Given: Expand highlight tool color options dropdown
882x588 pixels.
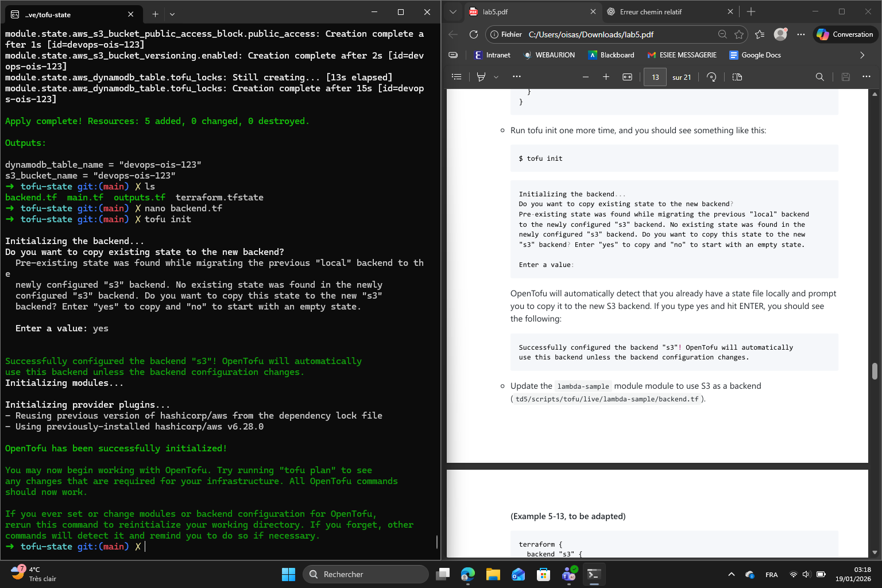Looking at the screenshot, I should (x=496, y=77).
